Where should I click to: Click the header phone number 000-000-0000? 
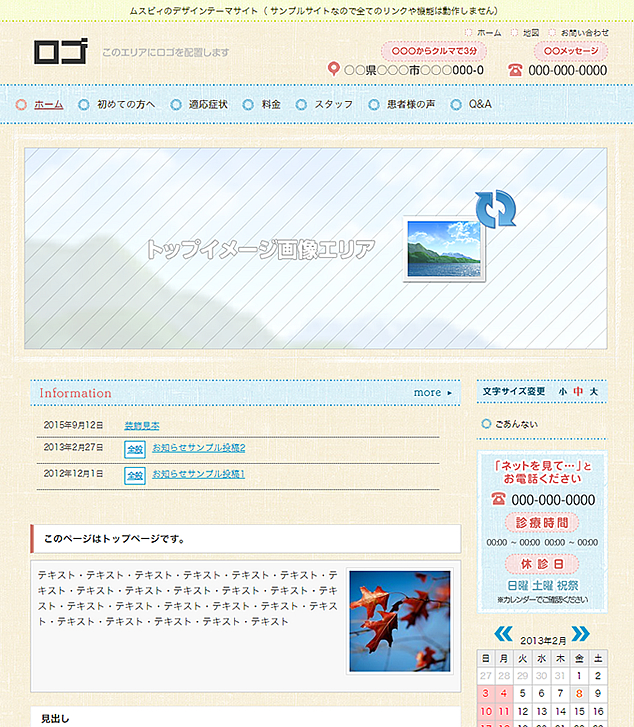click(568, 70)
